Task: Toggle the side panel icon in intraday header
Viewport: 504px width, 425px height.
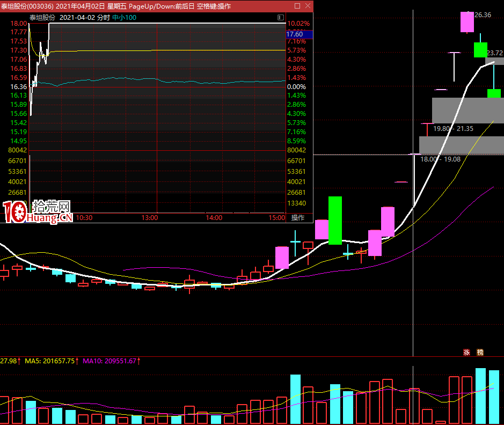Action: coord(281,18)
